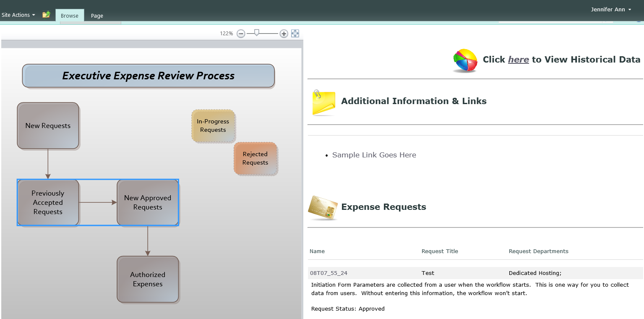Image resolution: width=644 pixels, height=319 pixels.
Task: Expand the Jennifer Ann user menu
Action: coord(610,9)
